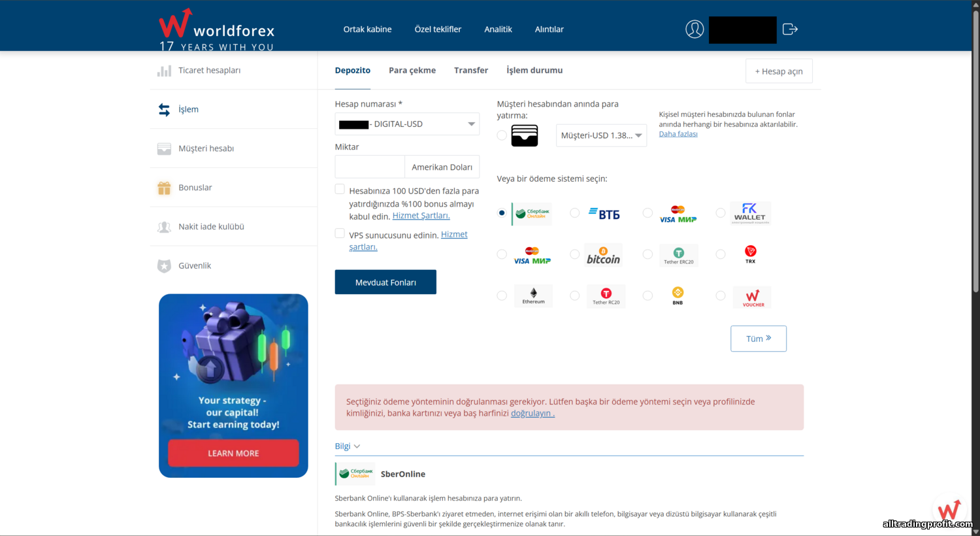
Task: Follow the Daha fazlası link
Action: (x=678, y=134)
